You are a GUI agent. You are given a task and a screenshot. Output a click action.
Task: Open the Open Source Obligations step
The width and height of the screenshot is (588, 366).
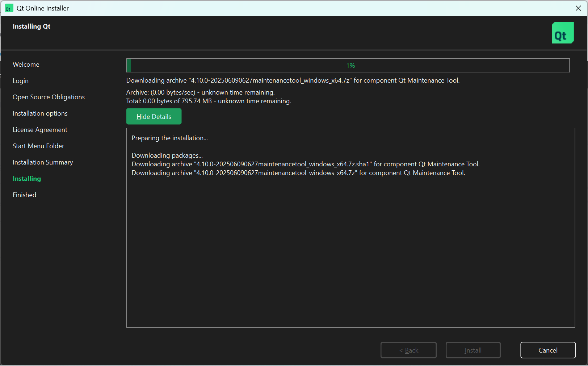49,97
